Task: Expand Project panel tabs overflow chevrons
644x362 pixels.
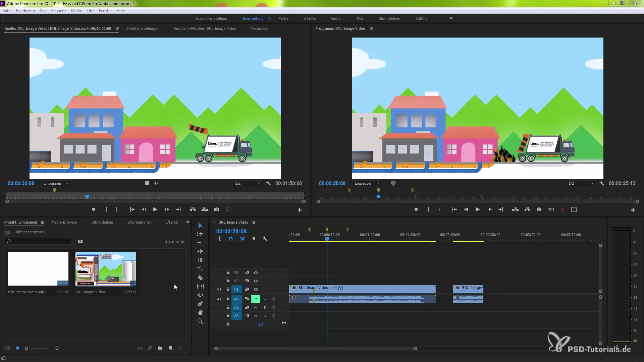Action: [x=188, y=222]
